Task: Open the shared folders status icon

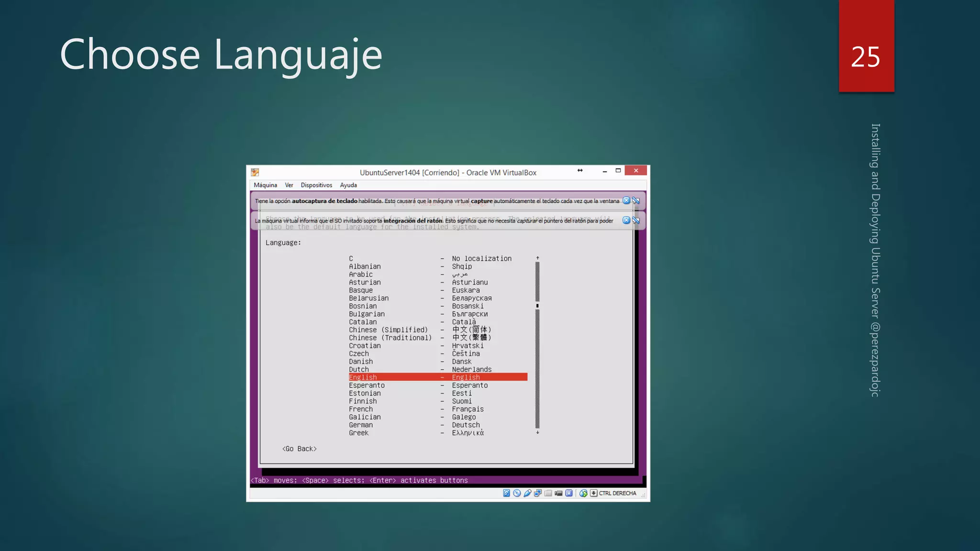Action: pyautogui.click(x=548, y=493)
